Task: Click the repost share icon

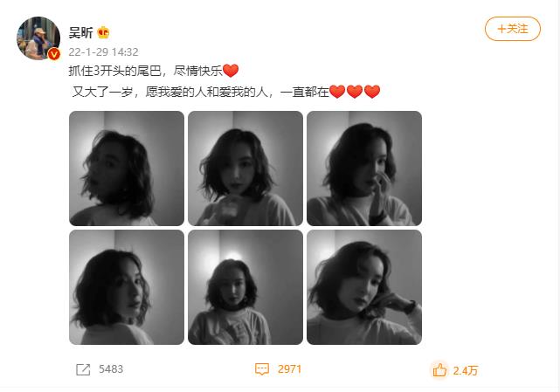Action: (83, 369)
